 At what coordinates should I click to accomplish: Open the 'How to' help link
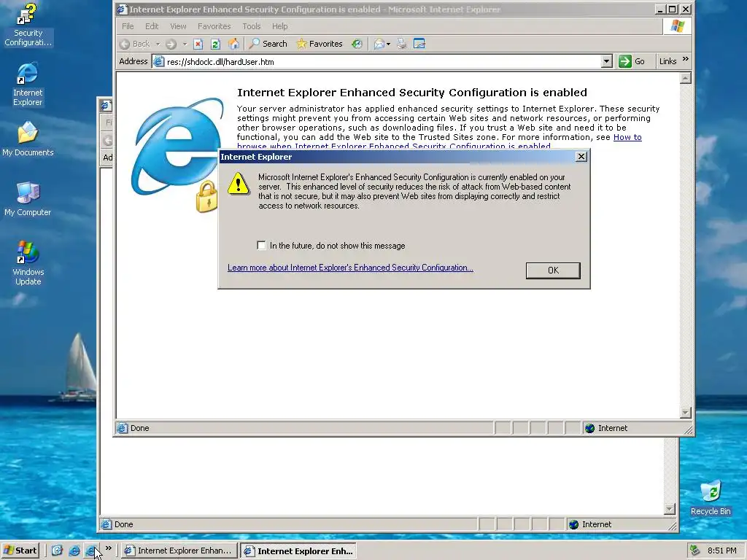(627, 137)
